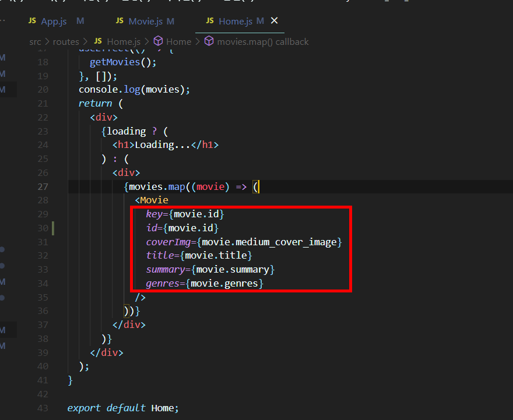Click the <Movie component tag
Viewport: 513px width, 420px height.
(152, 200)
